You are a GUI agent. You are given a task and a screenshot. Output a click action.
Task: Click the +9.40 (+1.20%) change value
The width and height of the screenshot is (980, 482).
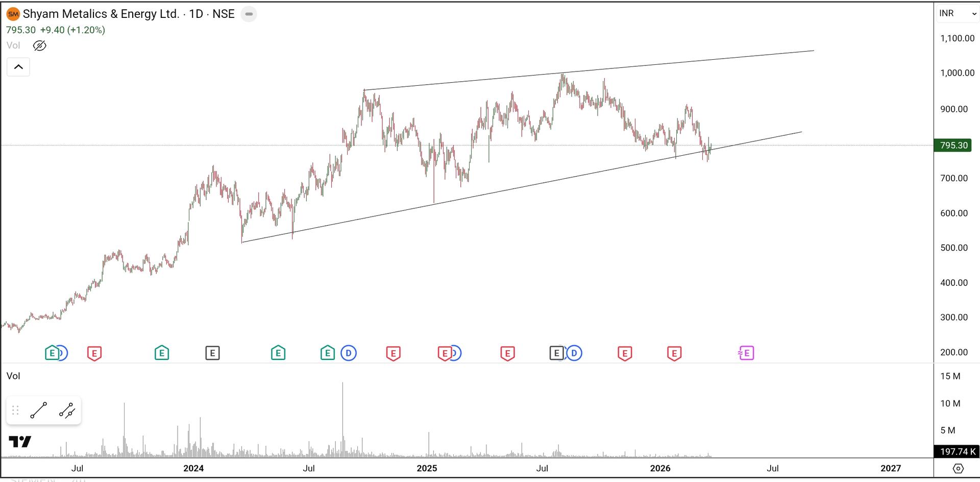[x=72, y=30]
